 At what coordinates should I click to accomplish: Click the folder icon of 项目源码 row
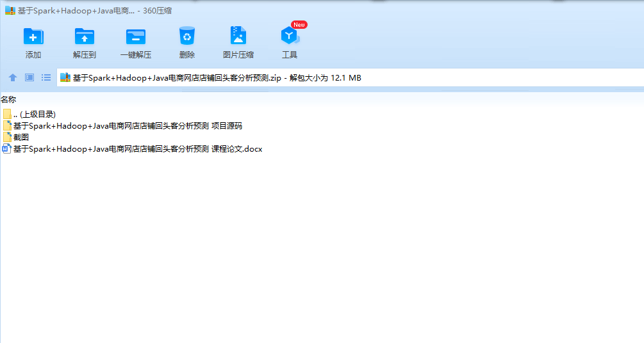[x=7, y=125]
